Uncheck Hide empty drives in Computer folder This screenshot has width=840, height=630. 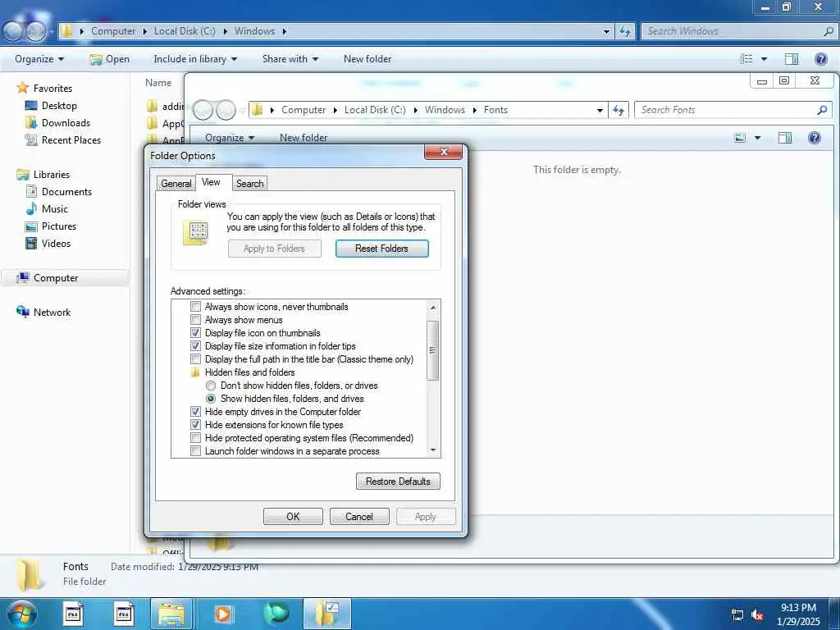tap(195, 412)
